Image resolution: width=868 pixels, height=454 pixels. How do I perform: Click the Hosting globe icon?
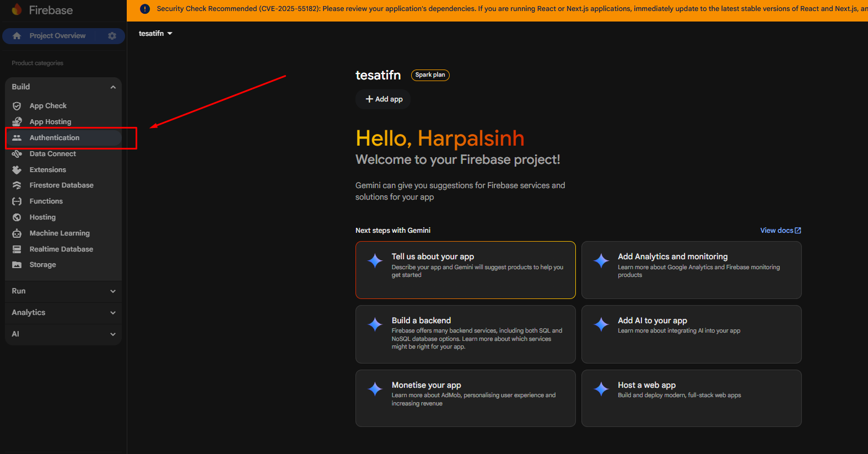[x=17, y=217]
